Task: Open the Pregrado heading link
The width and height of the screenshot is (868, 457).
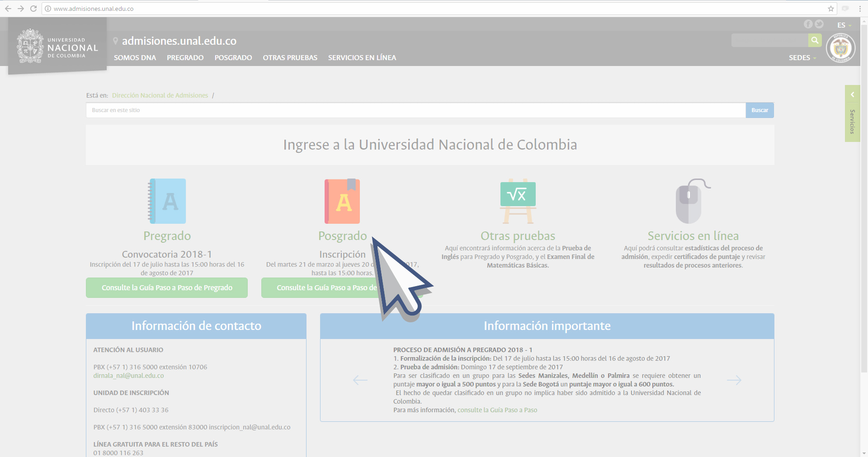Action: [x=167, y=236]
